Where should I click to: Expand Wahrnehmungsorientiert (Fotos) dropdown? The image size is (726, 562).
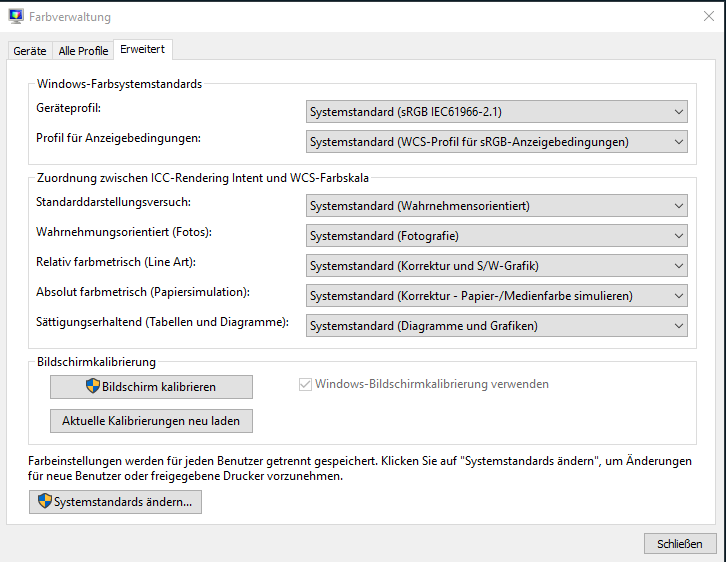coord(497,236)
